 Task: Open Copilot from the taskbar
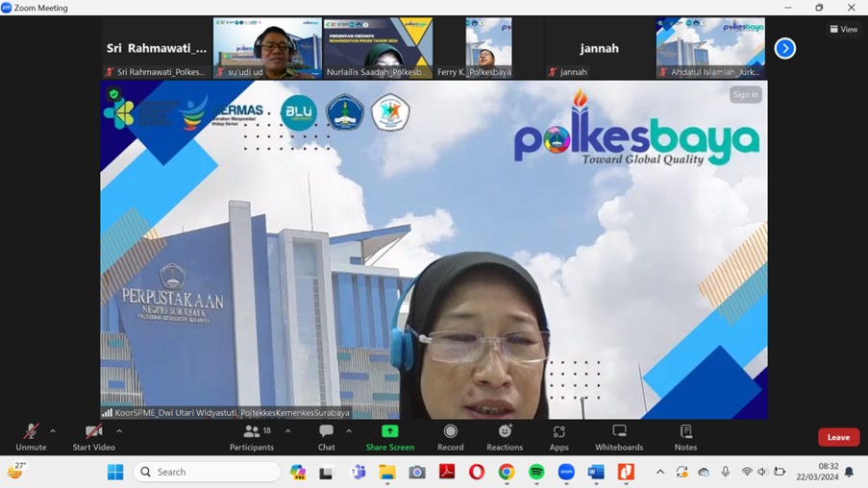pyautogui.click(x=298, y=472)
